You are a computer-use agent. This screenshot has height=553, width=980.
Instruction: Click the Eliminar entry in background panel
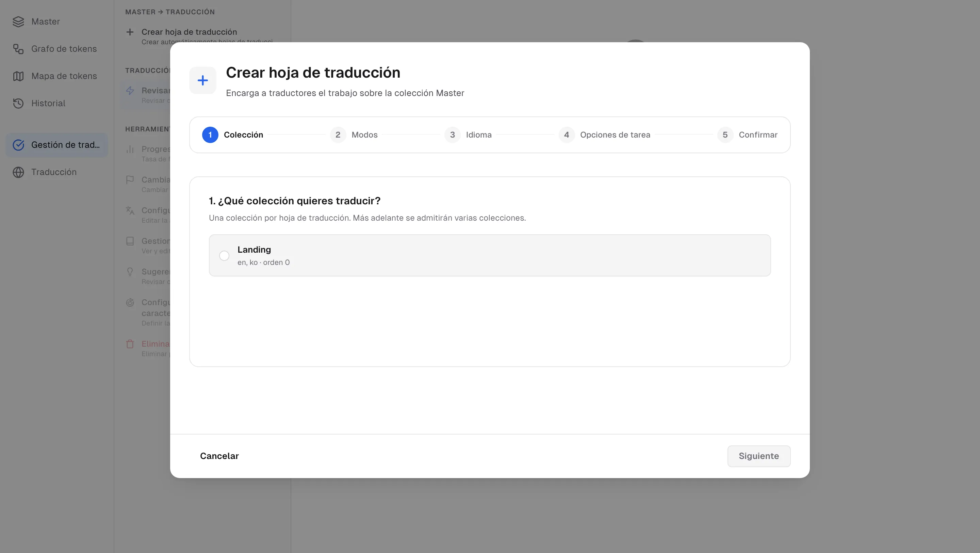155,344
